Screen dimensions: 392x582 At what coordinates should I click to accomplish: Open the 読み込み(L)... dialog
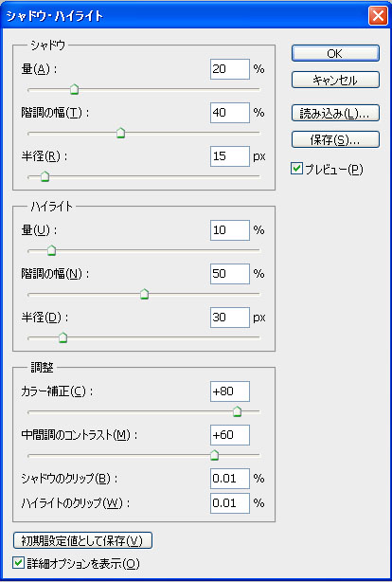click(335, 113)
